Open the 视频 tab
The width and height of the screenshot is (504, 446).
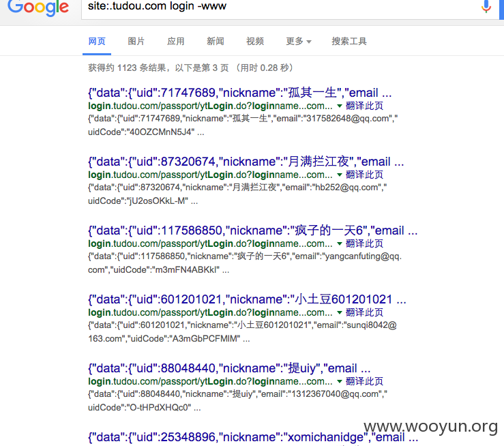click(255, 41)
